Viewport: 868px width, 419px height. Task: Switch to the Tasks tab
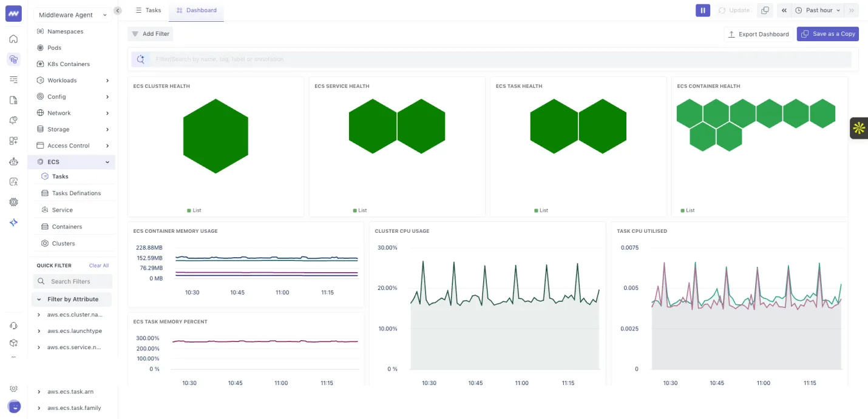click(x=148, y=10)
